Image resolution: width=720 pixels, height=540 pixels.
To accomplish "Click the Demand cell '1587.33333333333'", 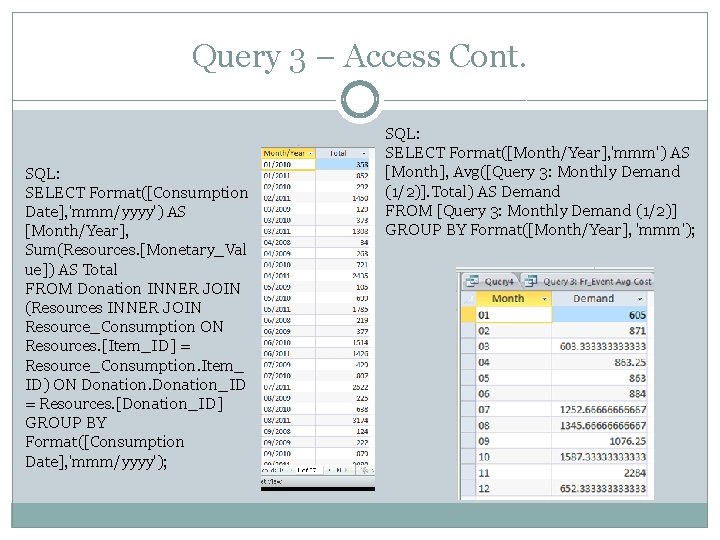I will click(599, 457).
